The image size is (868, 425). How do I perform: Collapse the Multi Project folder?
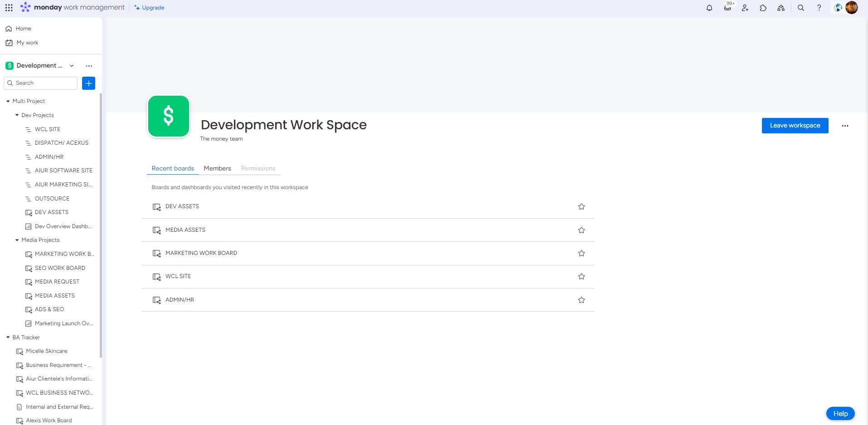8,101
